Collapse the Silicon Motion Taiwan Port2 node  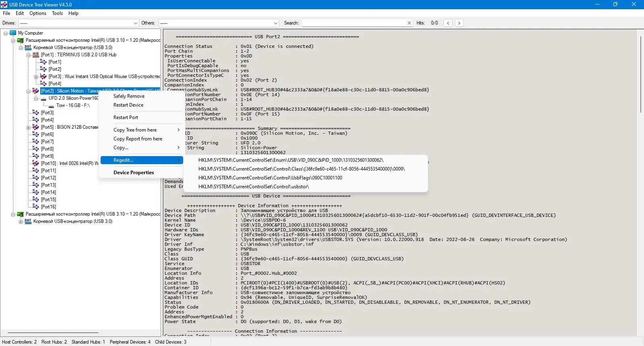point(29,91)
